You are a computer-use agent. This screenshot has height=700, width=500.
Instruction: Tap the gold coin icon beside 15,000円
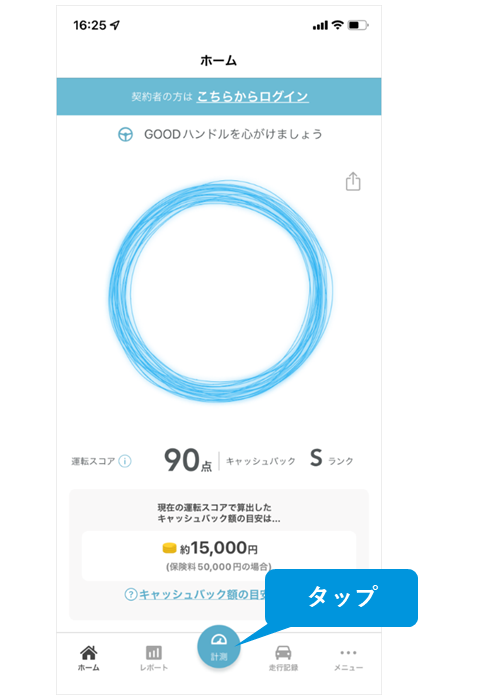(170, 548)
